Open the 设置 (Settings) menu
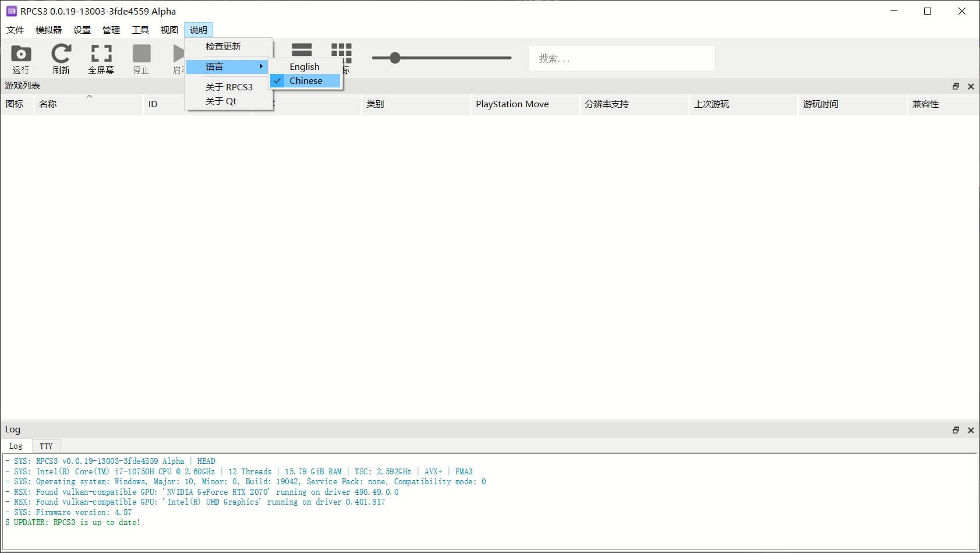Screen dimensions: 980x553 (82, 30)
